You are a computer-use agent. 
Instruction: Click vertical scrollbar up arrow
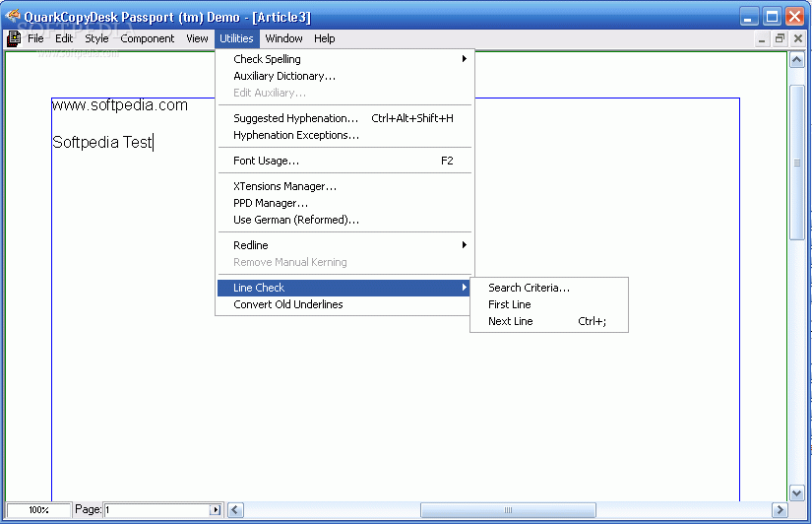click(x=796, y=60)
